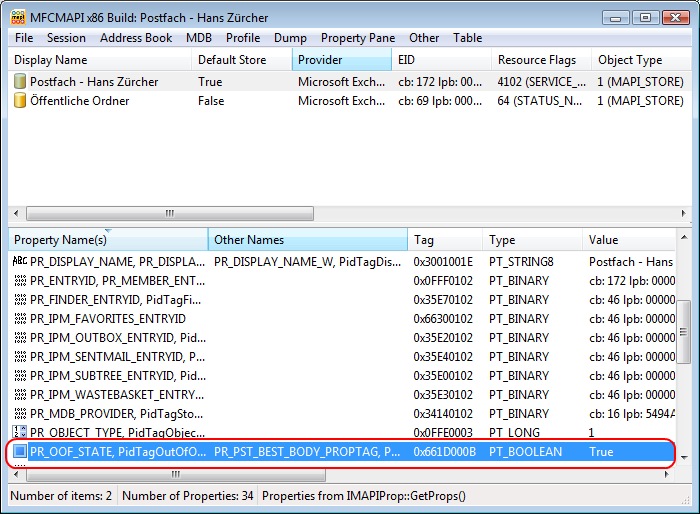Open the Session menu
The image size is (700, 514).
[x=66, y=38]
